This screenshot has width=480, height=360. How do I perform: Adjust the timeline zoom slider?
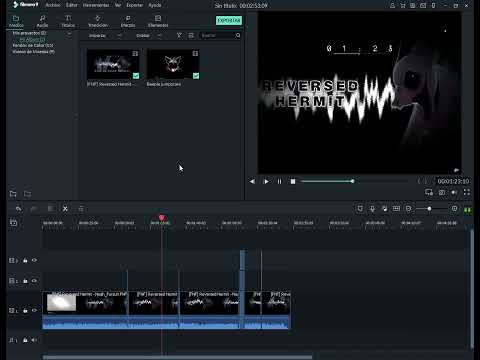coord(431,209)
